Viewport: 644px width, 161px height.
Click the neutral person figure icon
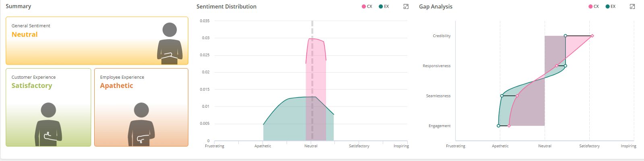coord(169,44)
